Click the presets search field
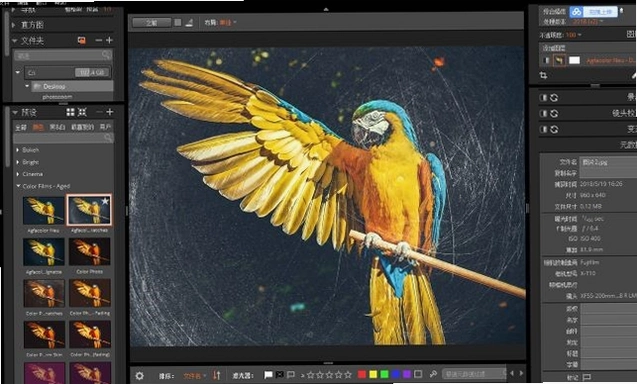Screen dimensions: 637x384 pos(63,138)
